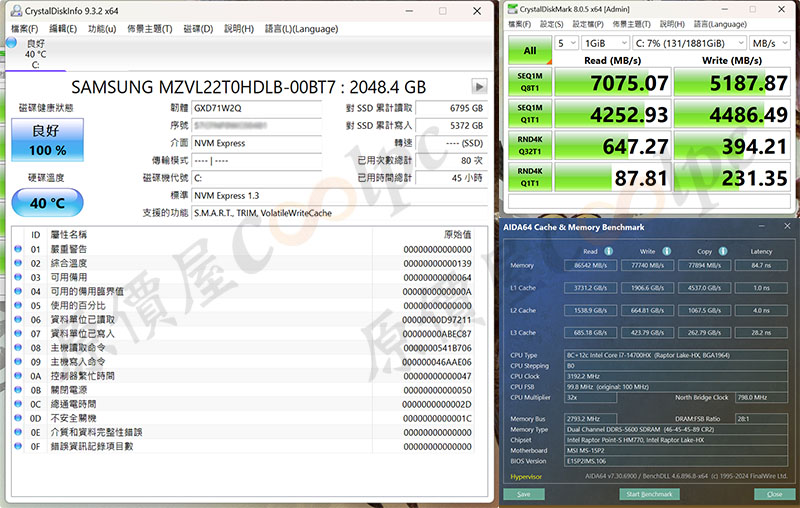The image size is (800, 508).
Task: Click raw value 0000000541B706
Action: point(437,348)
